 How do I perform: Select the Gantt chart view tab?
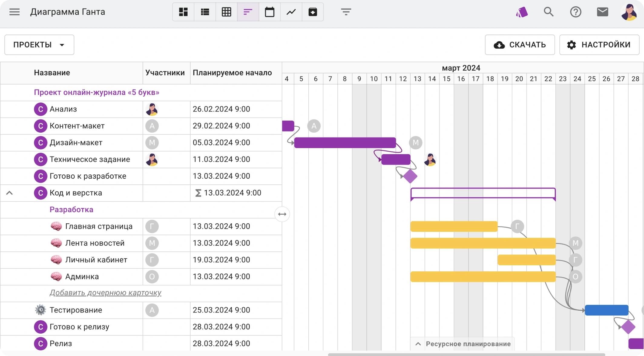tap(248, 12)
